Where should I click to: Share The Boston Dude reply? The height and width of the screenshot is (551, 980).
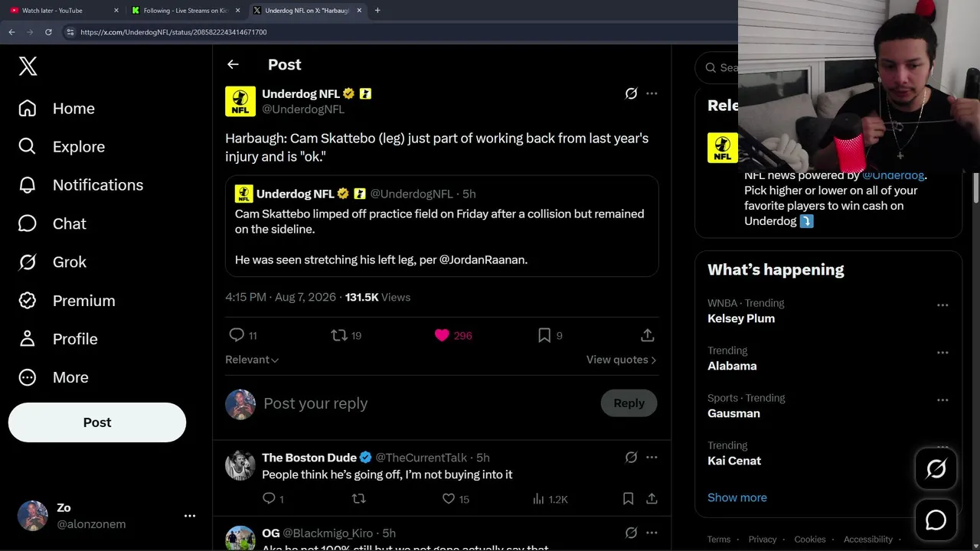(652, 499)
